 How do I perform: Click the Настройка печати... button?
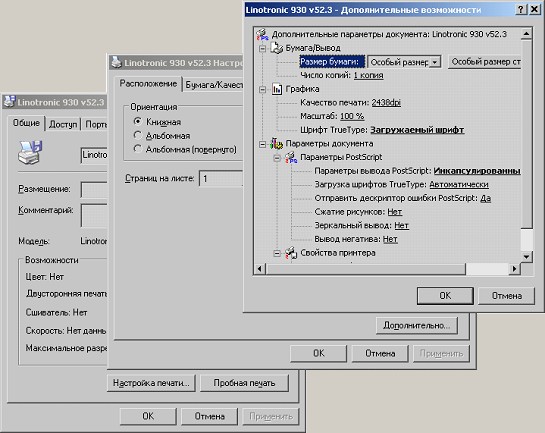[151, 383]
